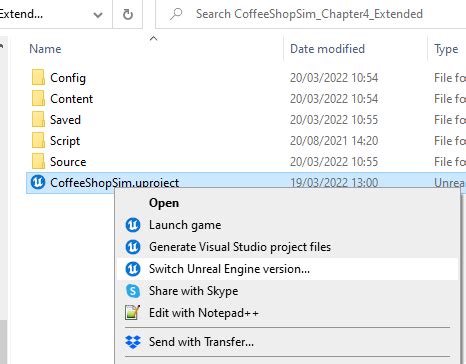Click Saved's date 20/03/2022 10:55

tap(334, 120)
